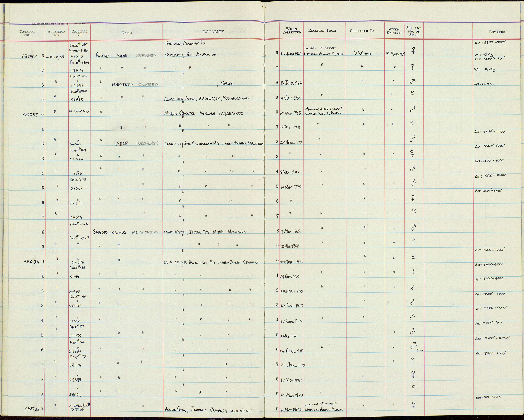
Task: Click 'Field #: 143' entry
Action: point(78,180)
